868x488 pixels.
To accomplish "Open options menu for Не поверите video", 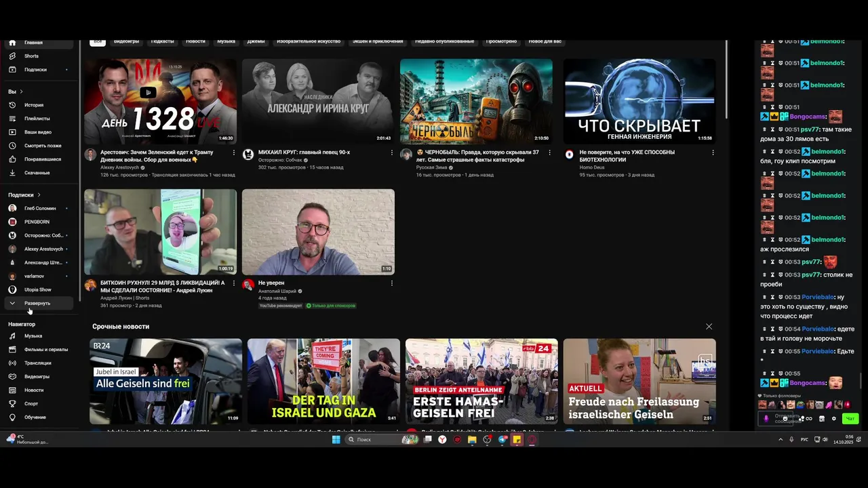I will [713, 153].
